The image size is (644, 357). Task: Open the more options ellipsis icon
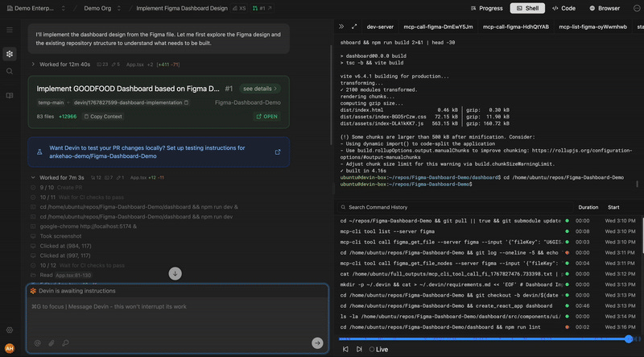coord(637,8)
